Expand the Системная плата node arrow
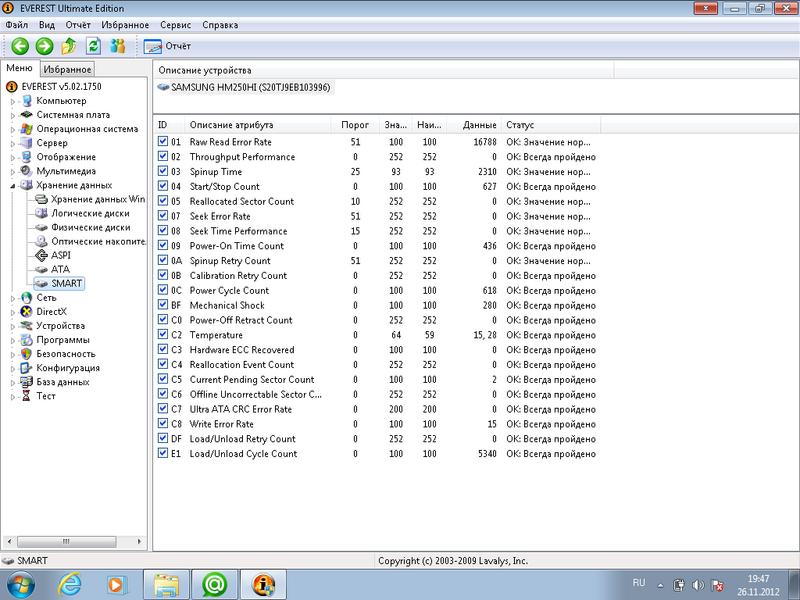This screenshot has width=800, height=600. tap(13, 115)
